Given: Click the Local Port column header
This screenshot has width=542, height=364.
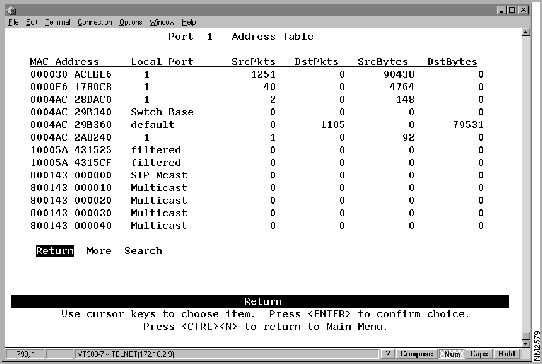Looking at the screenshot, I should click(x=162, y=62).
